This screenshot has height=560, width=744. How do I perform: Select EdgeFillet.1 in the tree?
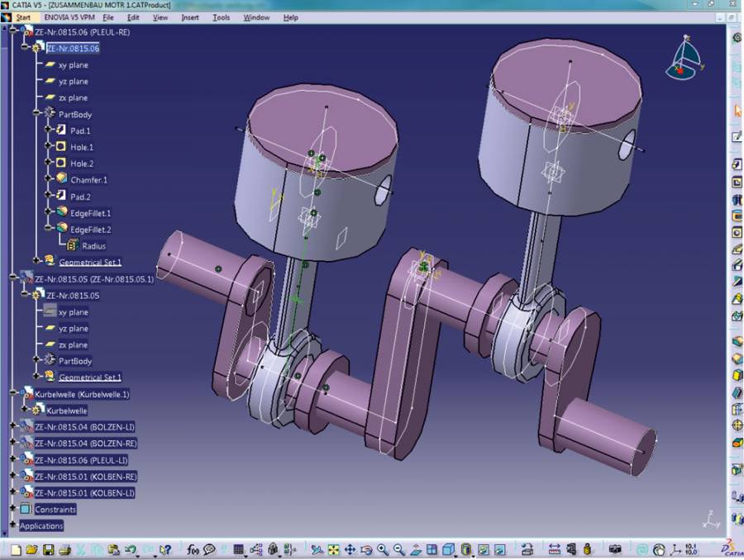pyautogui.click(x=90, y=213)
